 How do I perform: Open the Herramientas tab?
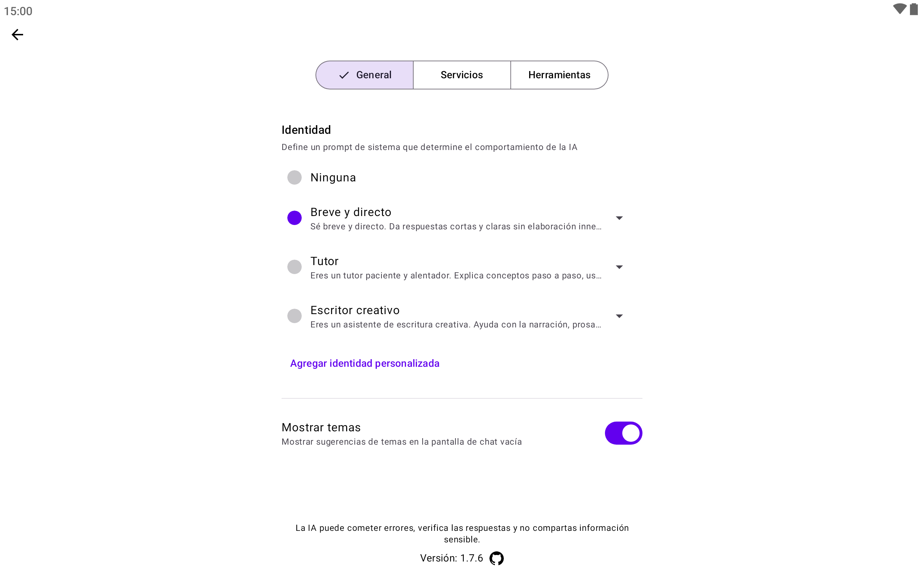click(x=559, y=75)
